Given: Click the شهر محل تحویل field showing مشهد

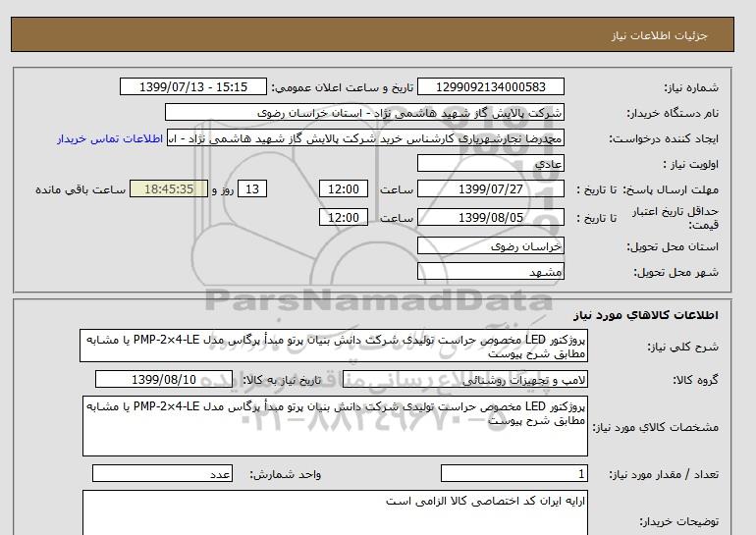Looking at the screenshot, I should click(492, 271).
